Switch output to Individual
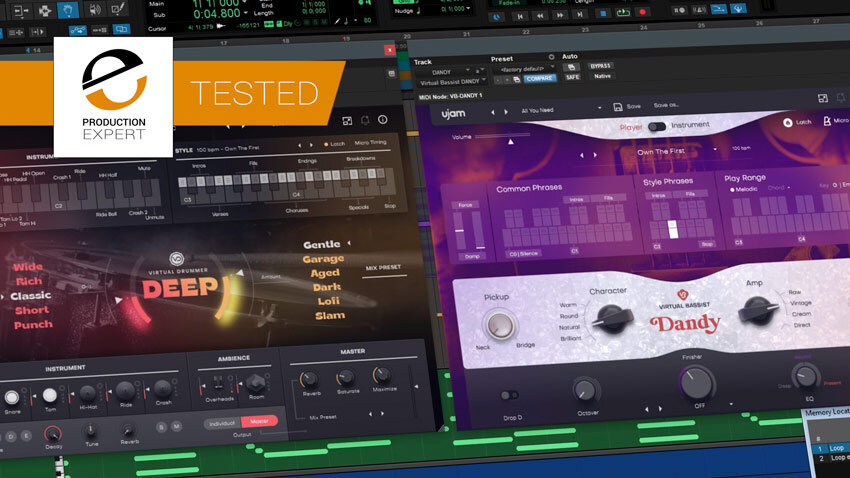The height and width of the screenshot is (478, 850). coord(222,423)
